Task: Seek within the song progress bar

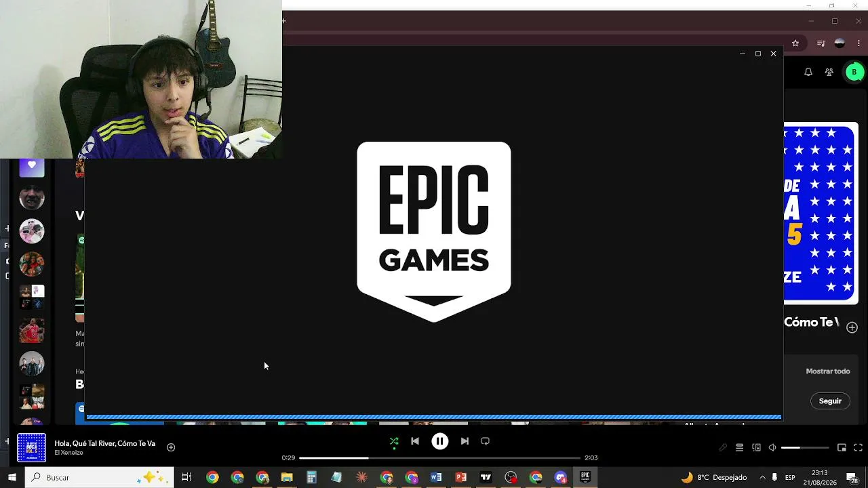Action: click(x=439, y=458)
